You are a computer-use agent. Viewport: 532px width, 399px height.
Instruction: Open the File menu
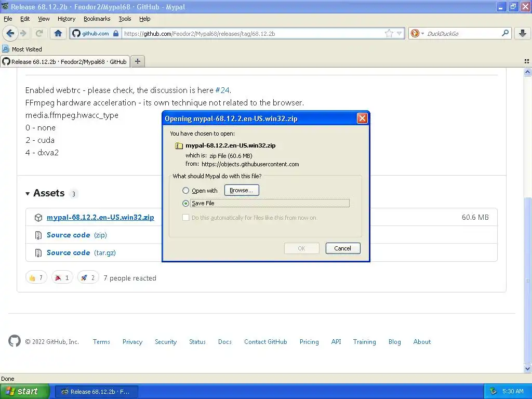tap(8, 19)
